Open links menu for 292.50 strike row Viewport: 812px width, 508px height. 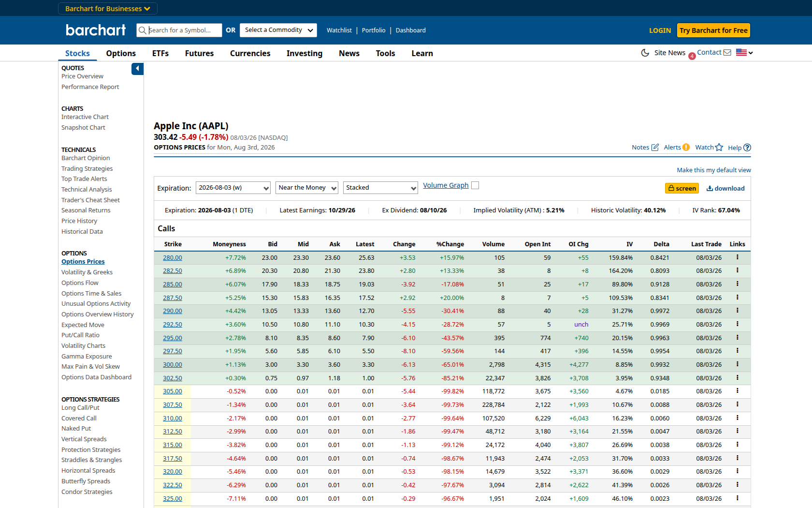pos(738,324)
